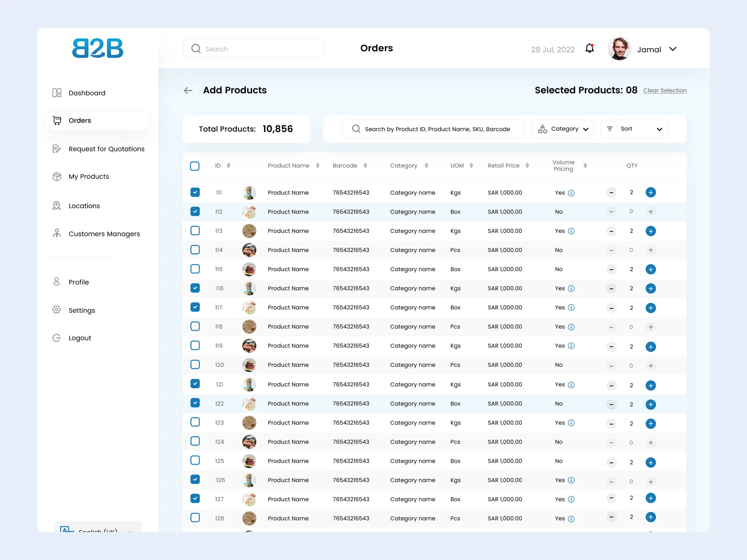Sort by Category column arrows
This screenshot has height=560, width=747.
[x=426, y=166]
